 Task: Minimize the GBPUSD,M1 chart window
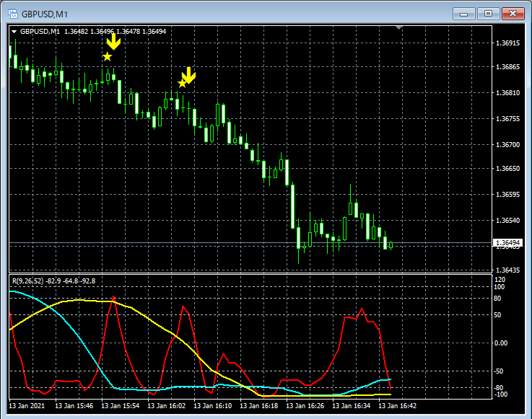466,13
